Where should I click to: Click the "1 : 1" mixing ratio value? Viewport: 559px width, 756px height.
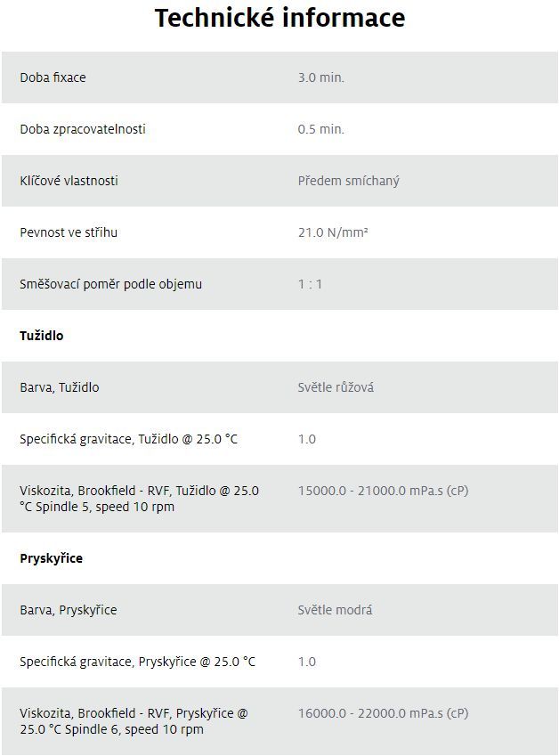click(310, 284)
